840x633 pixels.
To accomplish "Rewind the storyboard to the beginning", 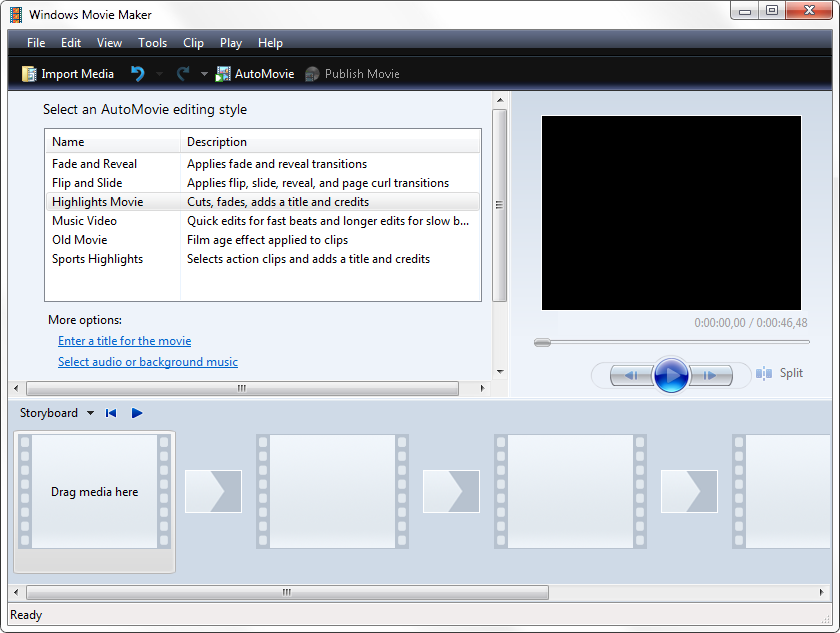I will click(111, 413).
